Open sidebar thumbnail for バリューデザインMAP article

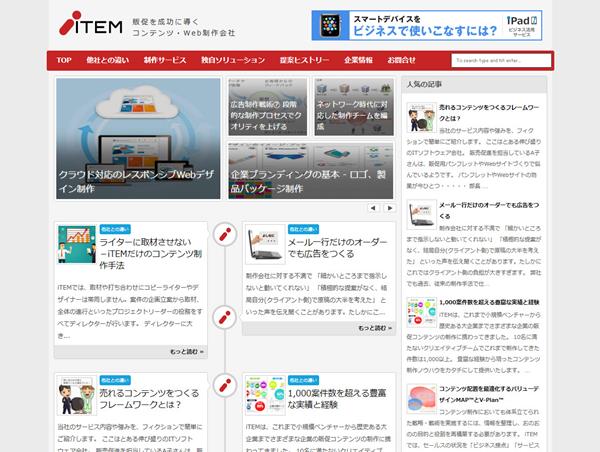pyautogui.click(x=421, y=399)
